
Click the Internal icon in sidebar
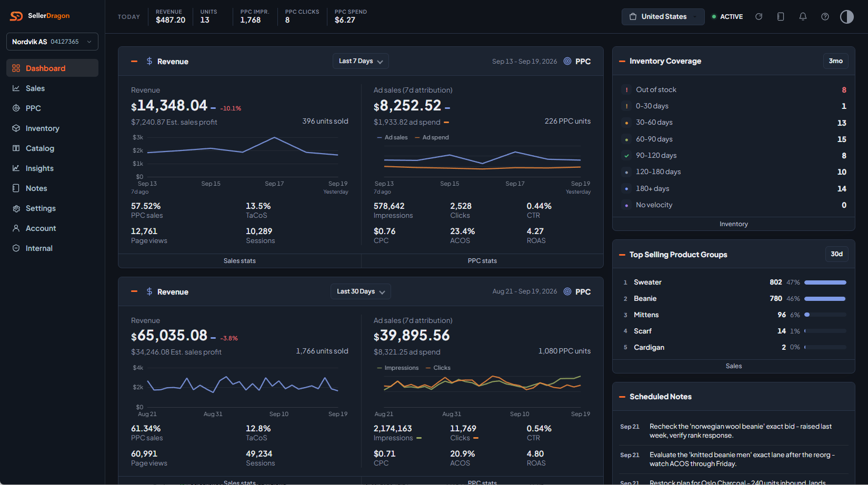click(x=16, y=248)
